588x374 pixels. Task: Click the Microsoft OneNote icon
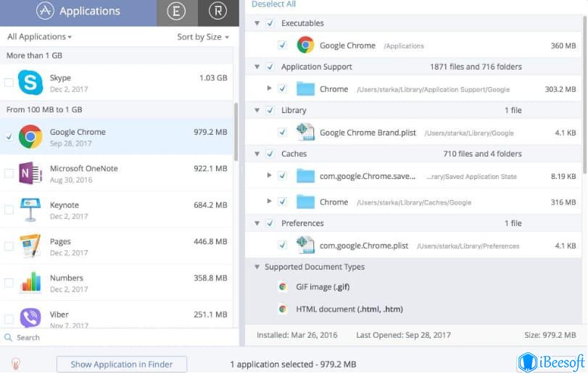point(30,173)
